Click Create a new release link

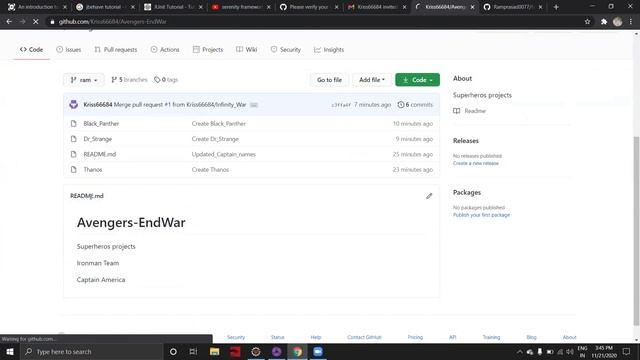[x=476, y=163]
